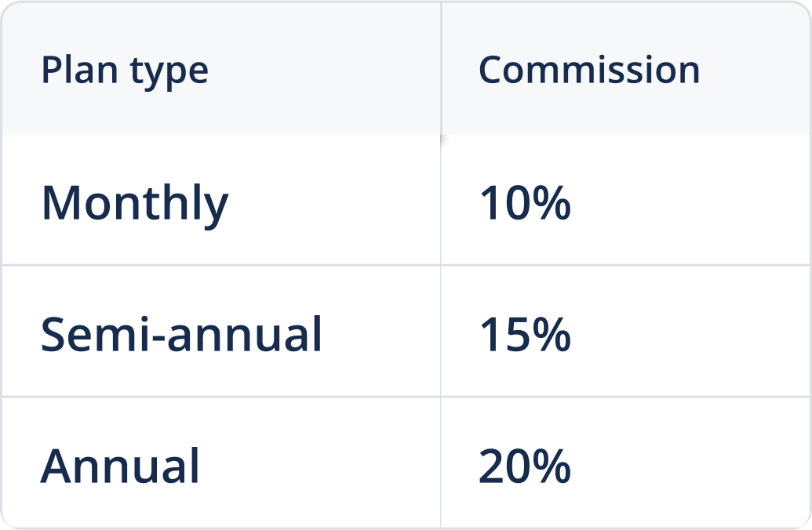Viewport: 812px width, 530px height.
Task: Select the Semi-annual plan cell
Action: click(x=181, y=334)
